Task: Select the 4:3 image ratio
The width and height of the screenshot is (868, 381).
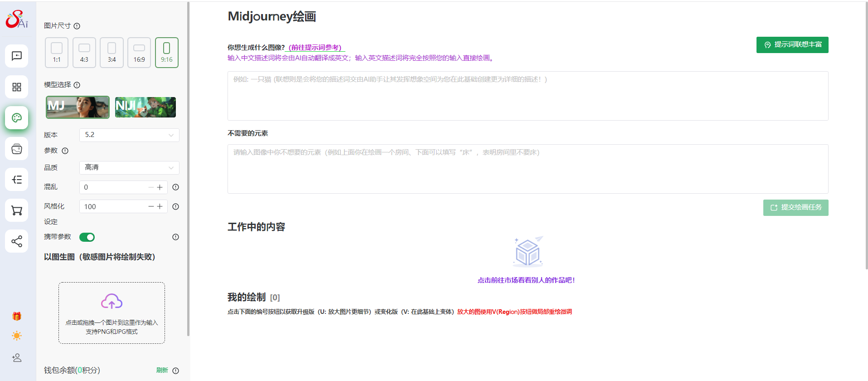Action: (x=84, y=53)
